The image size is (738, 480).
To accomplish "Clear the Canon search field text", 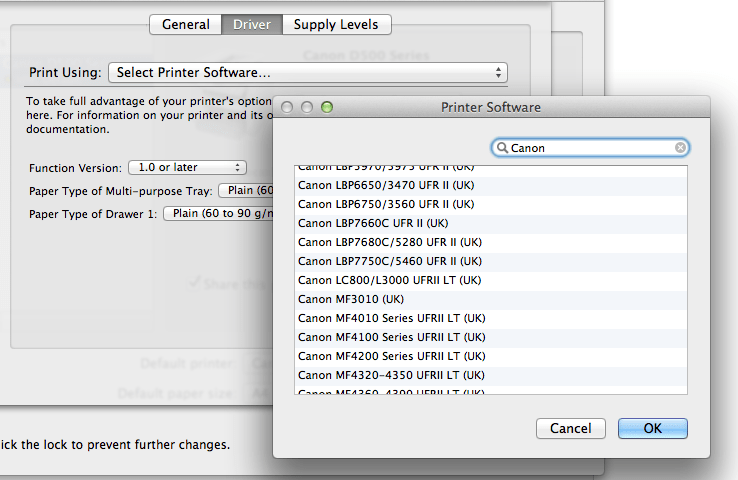I will (x=680, y=148).
